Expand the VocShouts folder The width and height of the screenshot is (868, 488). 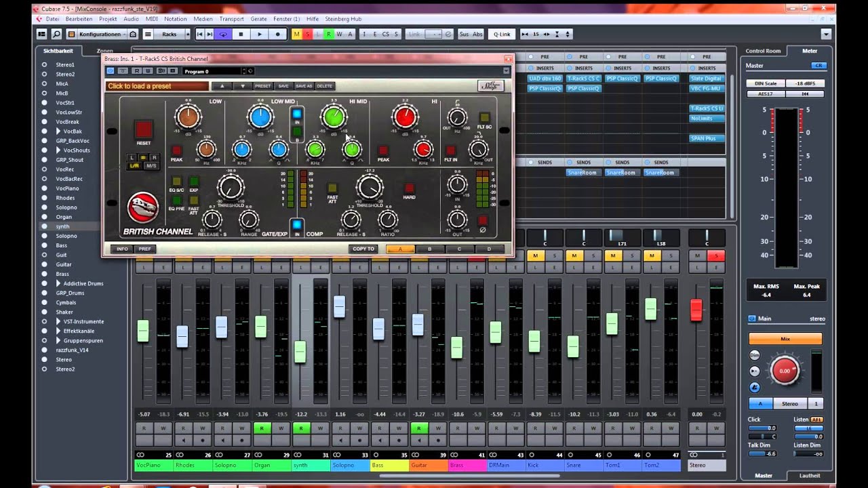58,150
